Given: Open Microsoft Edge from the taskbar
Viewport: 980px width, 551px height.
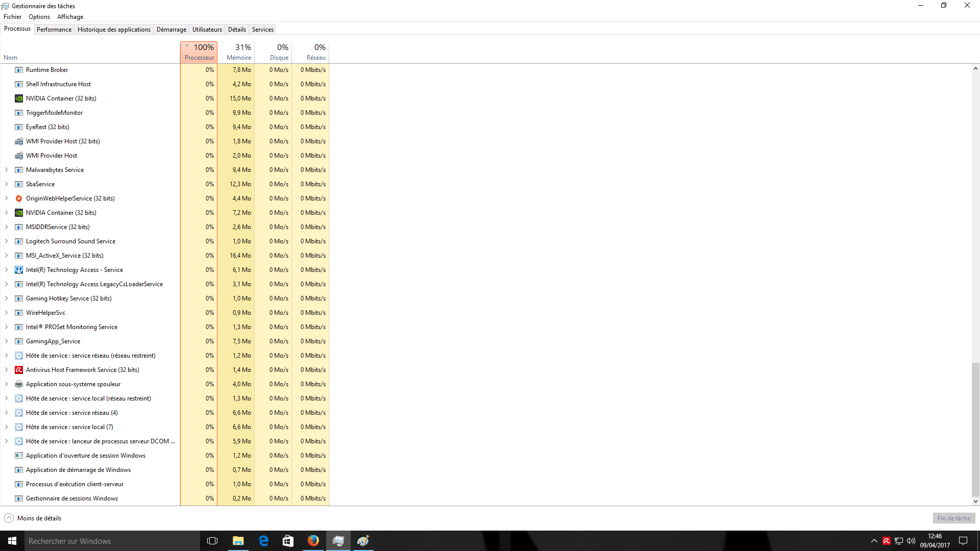Looking at the screenshot, I should click(263, 541).
